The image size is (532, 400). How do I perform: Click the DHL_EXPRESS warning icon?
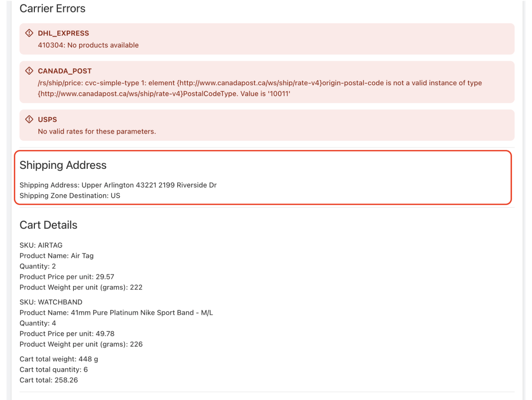[x=29, y=33]
